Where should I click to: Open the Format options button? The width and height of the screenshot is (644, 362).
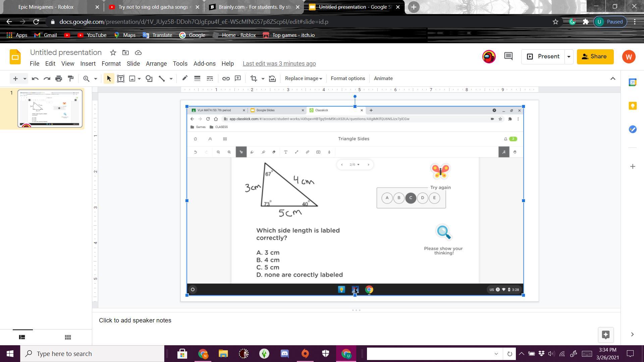[347, 78]
